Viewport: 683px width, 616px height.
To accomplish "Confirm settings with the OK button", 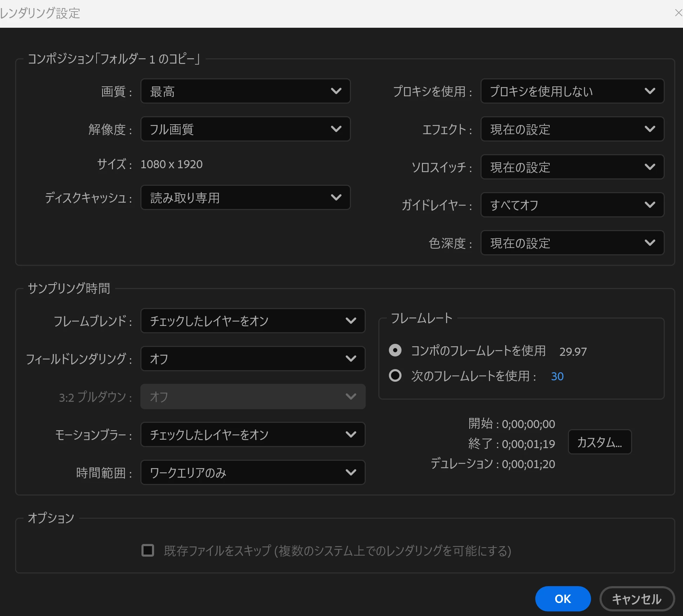I will 563,599.
